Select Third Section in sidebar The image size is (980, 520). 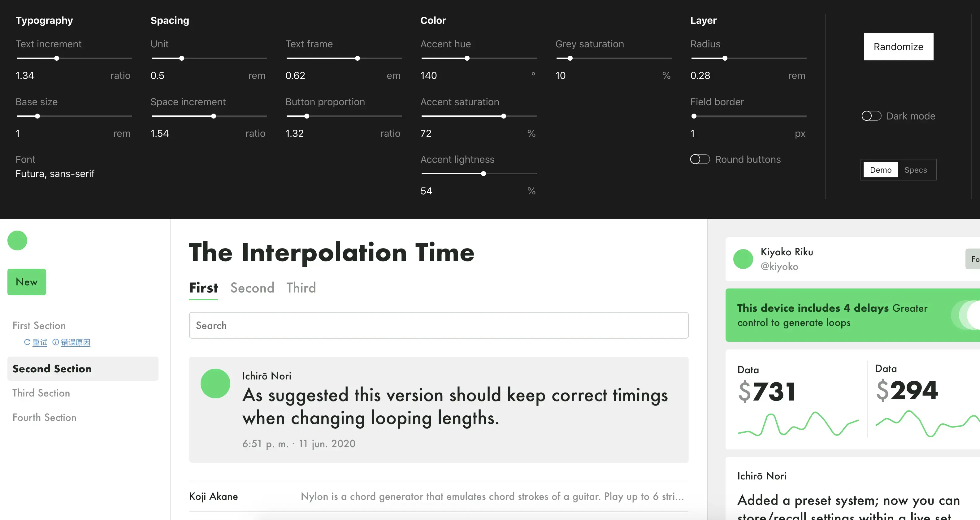coord(41,393)
